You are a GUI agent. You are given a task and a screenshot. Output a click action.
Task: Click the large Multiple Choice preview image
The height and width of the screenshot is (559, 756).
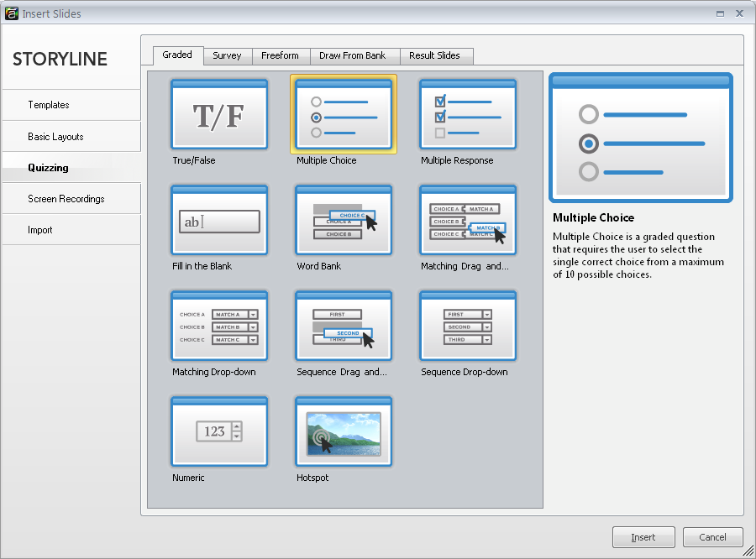click(641, 138)
